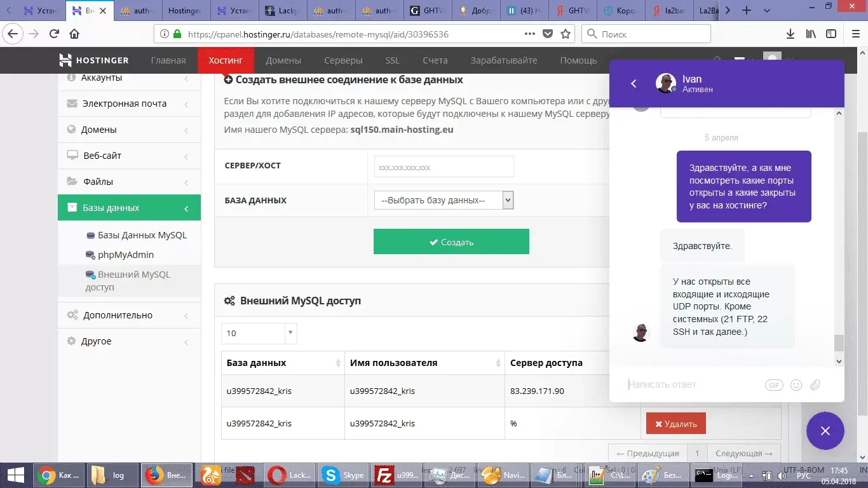868x488 pixels.
Task: Expand the Дополнительно sidebar section
Action: click(x=129, y=315)
